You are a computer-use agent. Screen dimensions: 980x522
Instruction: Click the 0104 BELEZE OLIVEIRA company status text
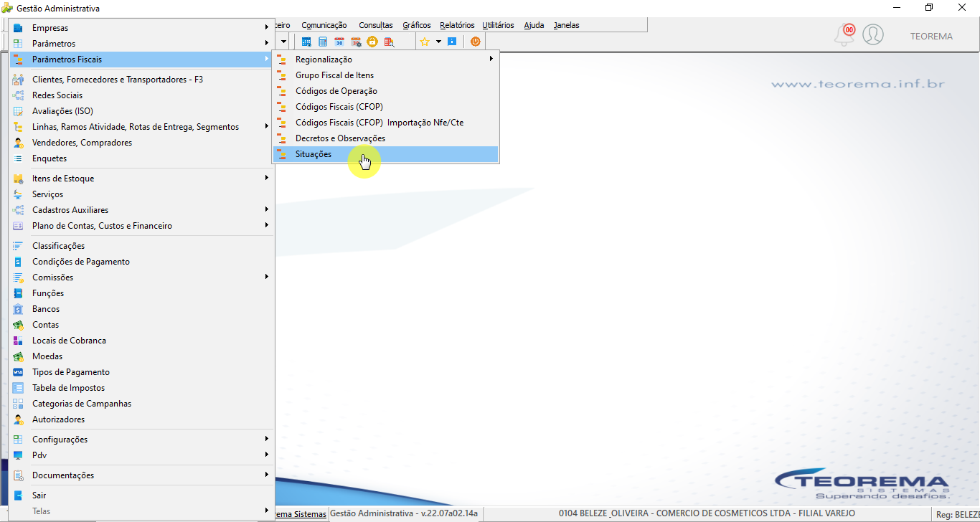coord(707,513)
